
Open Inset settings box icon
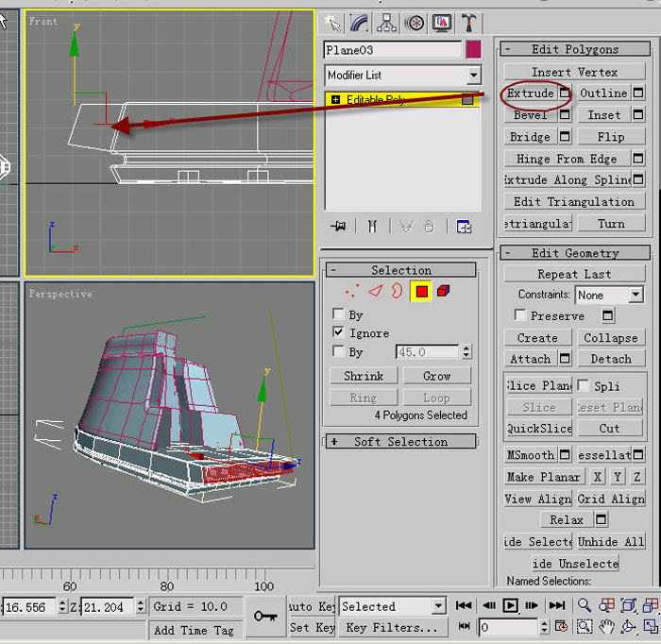pos(638,114)
